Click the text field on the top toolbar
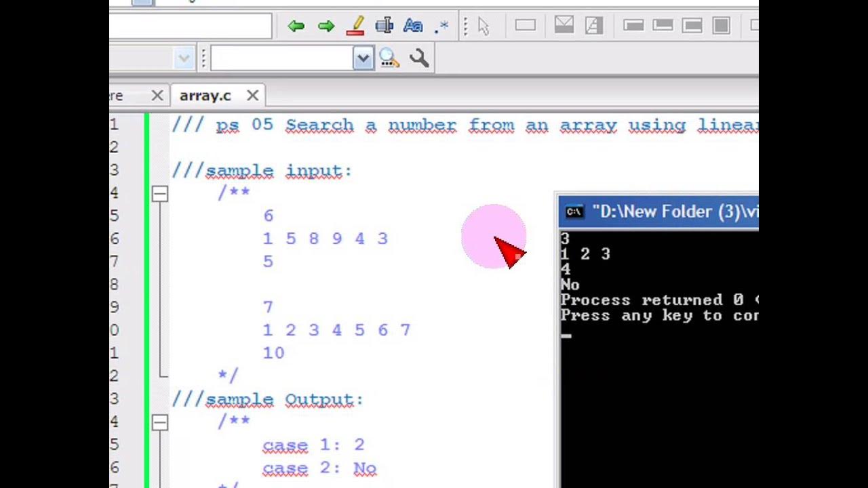Screen dimensions: 868x488 pyautogui.click(x=191, y=26)
